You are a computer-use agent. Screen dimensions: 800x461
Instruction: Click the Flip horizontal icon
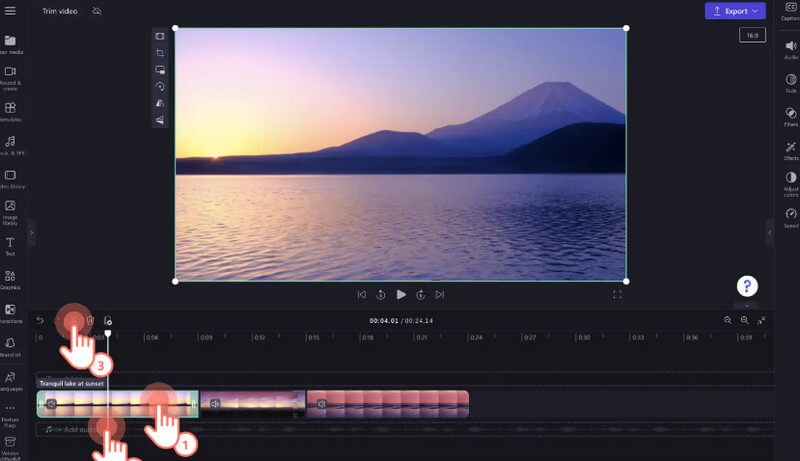[159, 103]
